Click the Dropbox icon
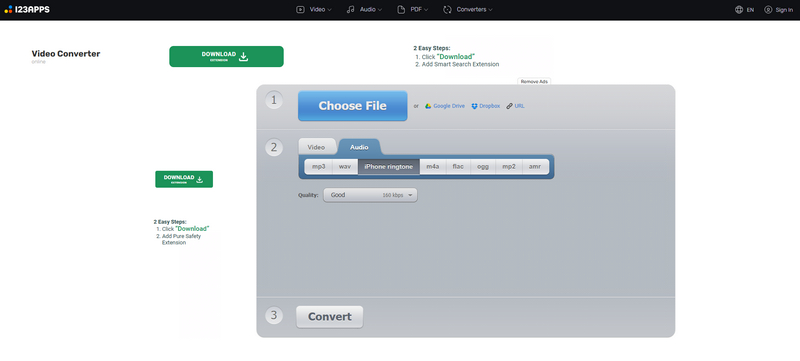 pos(474,106)
